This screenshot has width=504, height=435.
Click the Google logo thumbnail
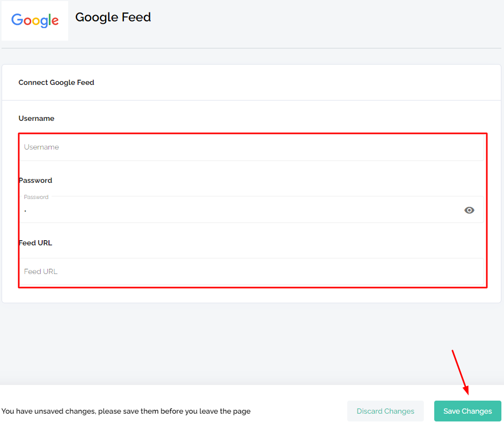35,20
